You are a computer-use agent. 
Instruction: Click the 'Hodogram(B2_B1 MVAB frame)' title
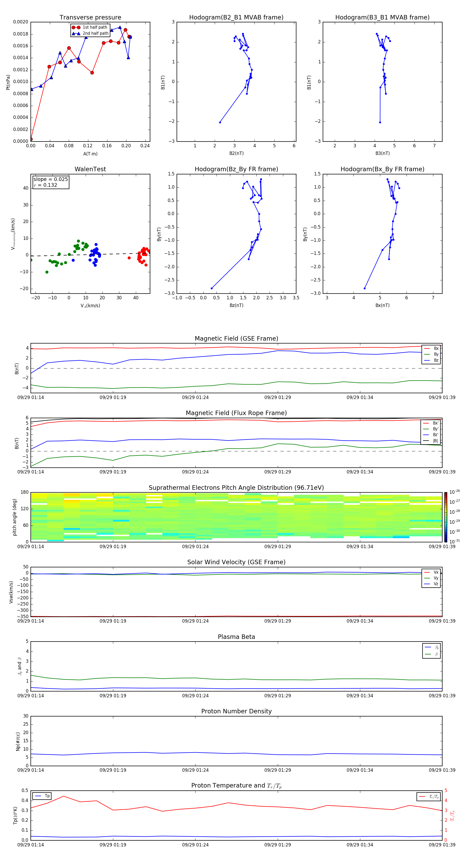point(236,18)
